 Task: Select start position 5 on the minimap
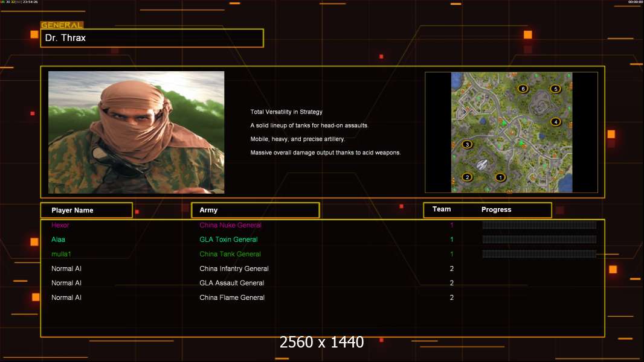(x=555, y=89)
